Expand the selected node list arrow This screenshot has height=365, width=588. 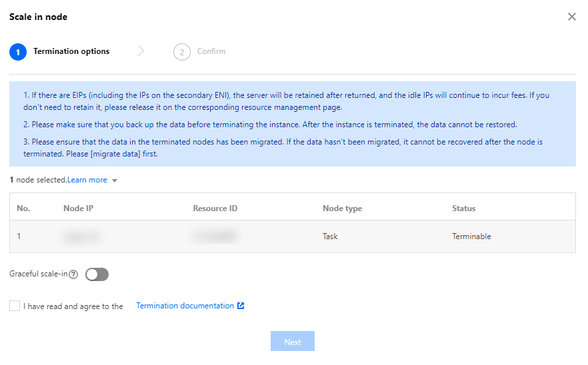[x=115, y=181]
